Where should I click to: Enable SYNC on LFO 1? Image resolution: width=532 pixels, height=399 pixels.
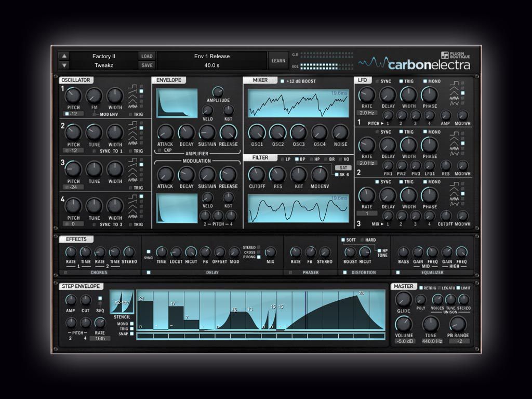(378, 81)
